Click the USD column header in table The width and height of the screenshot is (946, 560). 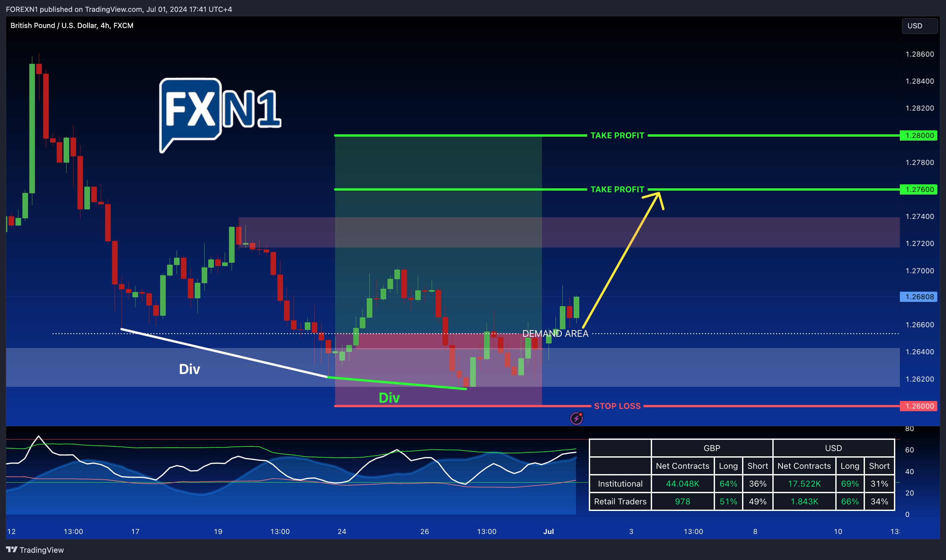(x=833, y=448)
